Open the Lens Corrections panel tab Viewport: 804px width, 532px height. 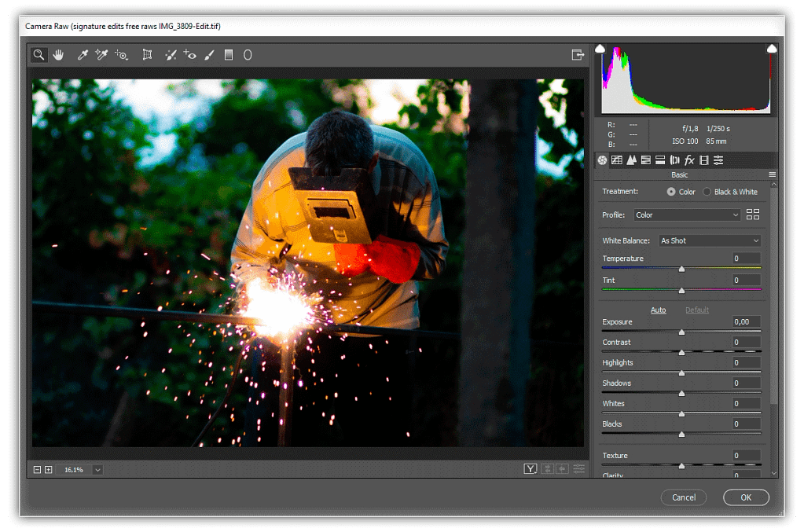click(x=675, y=160)
